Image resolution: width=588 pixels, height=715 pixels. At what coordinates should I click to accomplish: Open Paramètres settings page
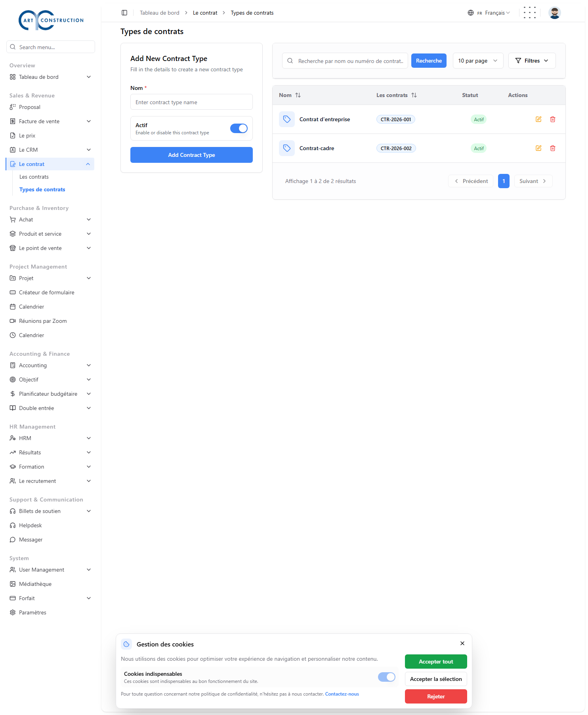[x=50, y=612]
